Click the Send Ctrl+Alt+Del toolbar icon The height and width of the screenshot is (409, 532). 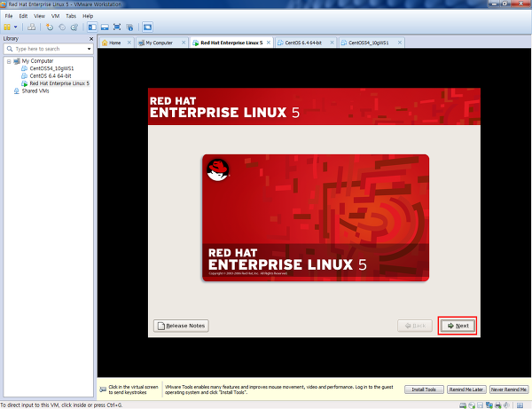(x=32, y=28)
